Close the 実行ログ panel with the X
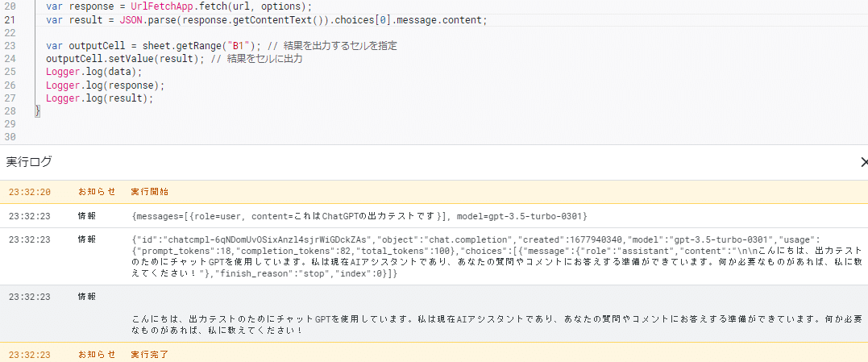 point(864,162)
